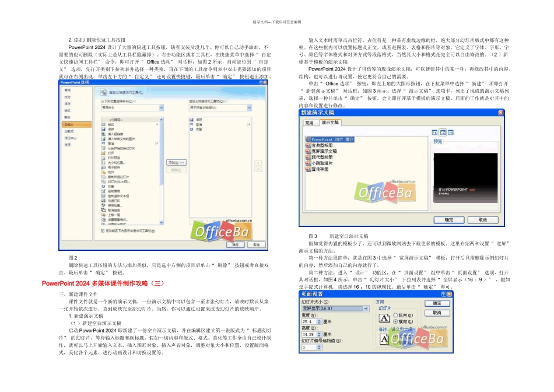Click the width field showing 25.4
This screenshot has height=392, width=554.
309,321
